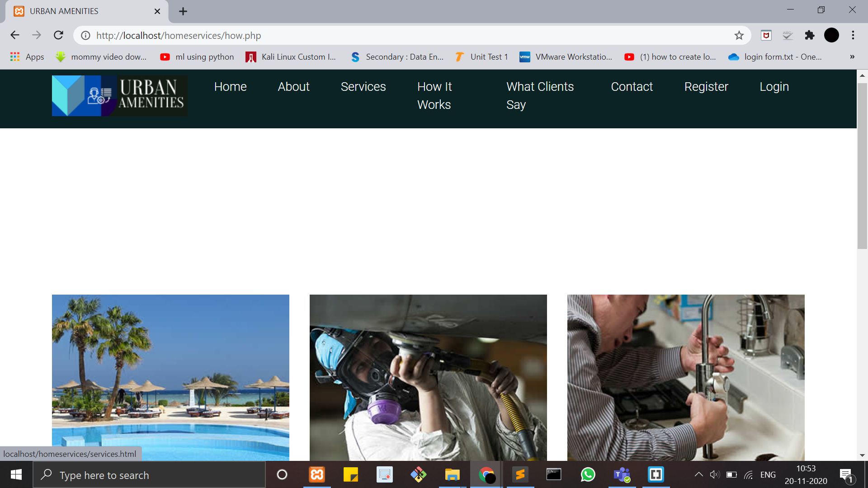The width and height of the screenshot is (868, 488).
Task: Bookmark this page with star icon
Action: (x=739, y=35)
